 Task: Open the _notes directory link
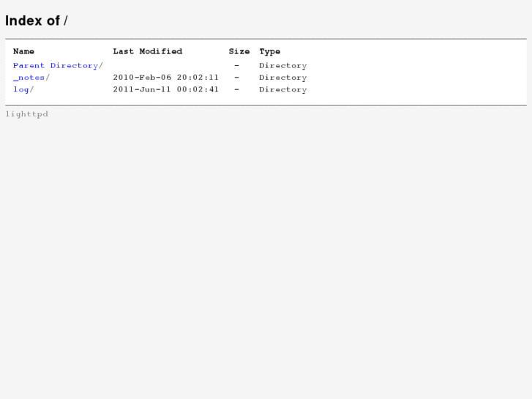pos(29,78)
